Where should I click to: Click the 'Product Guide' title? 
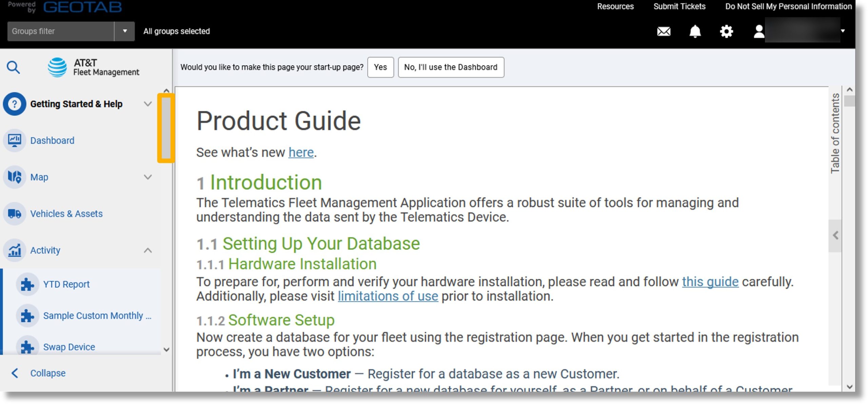(279, 121)
